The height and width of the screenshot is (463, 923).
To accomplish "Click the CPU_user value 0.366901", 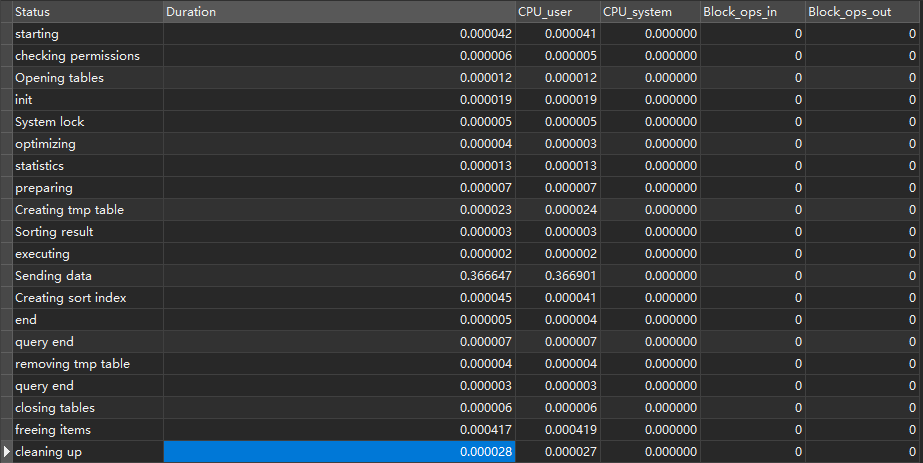I will 570,276.
